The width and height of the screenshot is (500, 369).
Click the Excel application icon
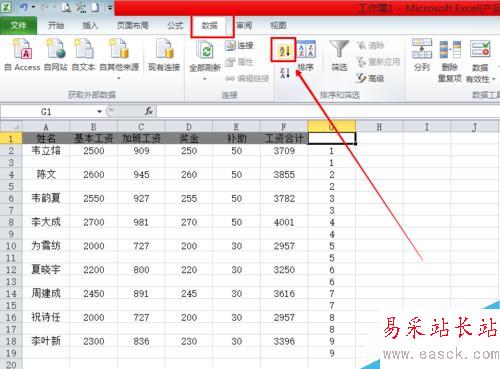click(6, 7)
